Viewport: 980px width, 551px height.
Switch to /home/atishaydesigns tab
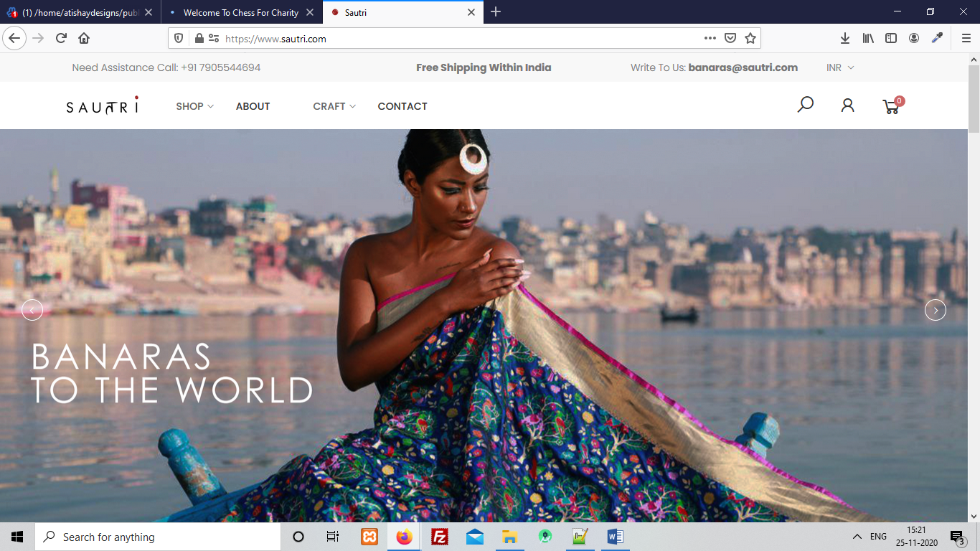click(79, 12)
